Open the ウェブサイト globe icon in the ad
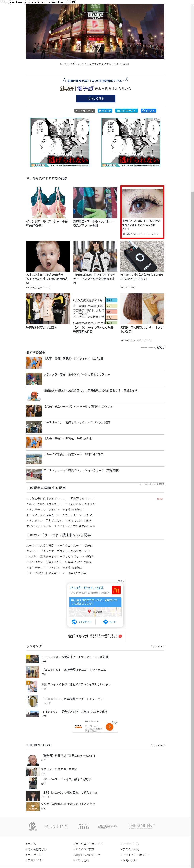 74,622
